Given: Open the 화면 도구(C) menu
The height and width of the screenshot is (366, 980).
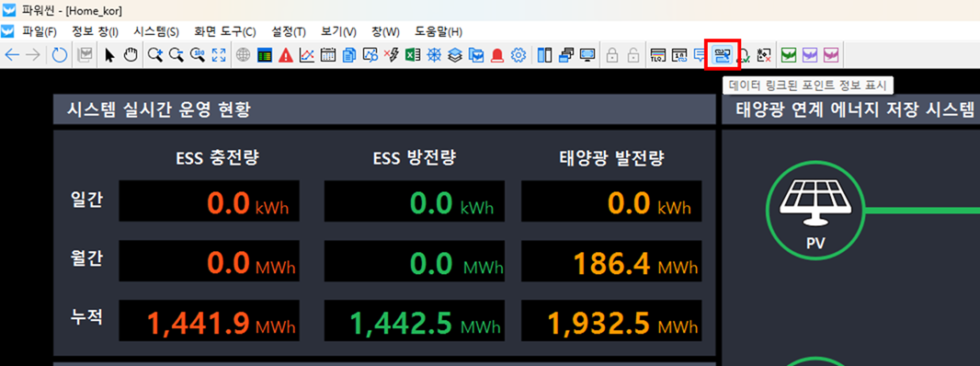Looking at the screenshot, I should tap(225, 31).
